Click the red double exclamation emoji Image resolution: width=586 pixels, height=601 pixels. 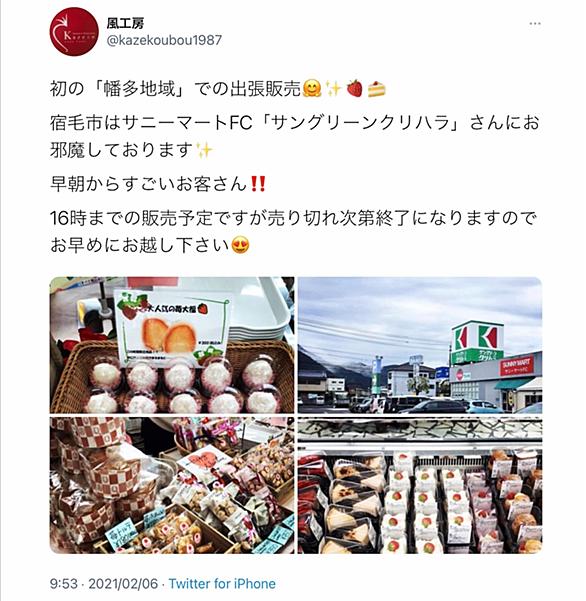257,184
